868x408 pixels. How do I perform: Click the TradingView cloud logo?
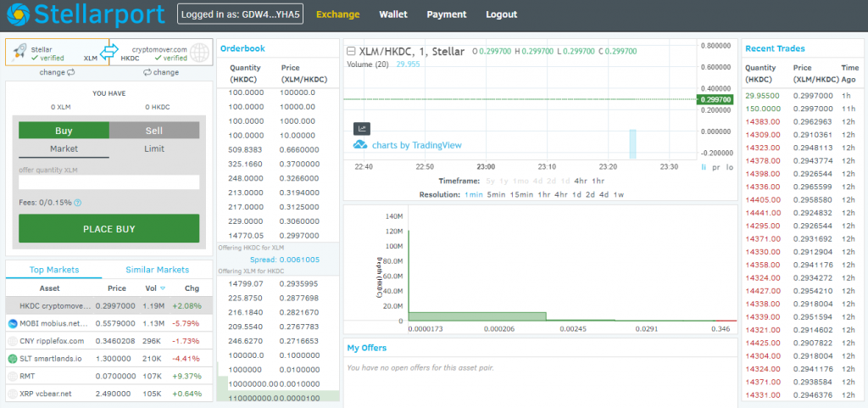359,145
